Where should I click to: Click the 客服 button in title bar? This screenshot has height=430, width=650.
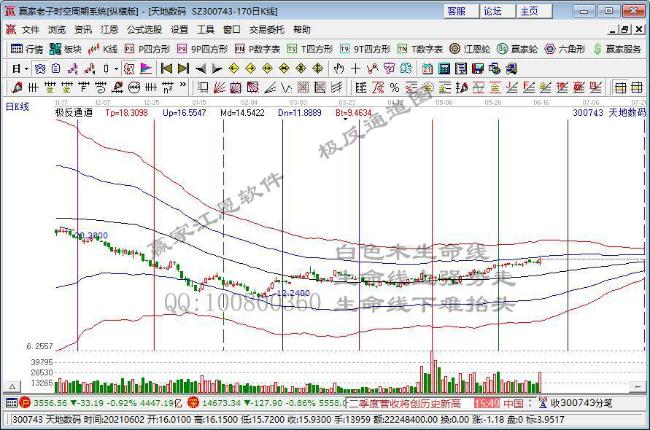click(461, 11)
